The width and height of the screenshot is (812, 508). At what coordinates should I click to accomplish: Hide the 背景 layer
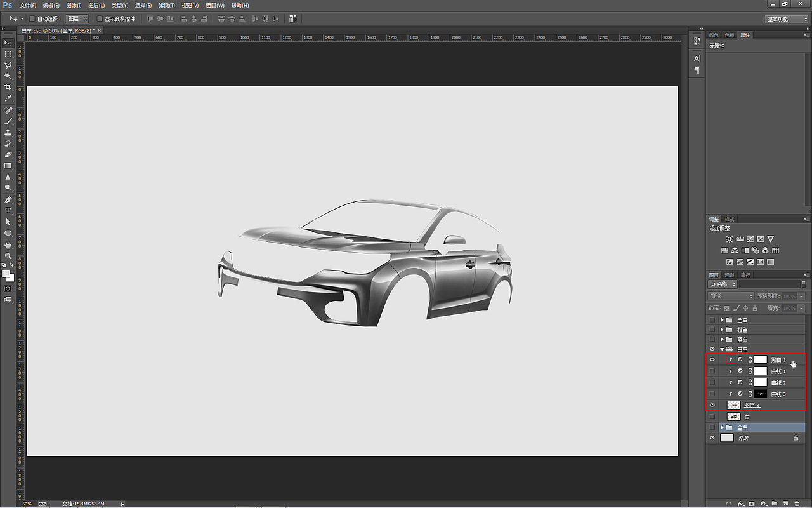(x=712, y=438)
